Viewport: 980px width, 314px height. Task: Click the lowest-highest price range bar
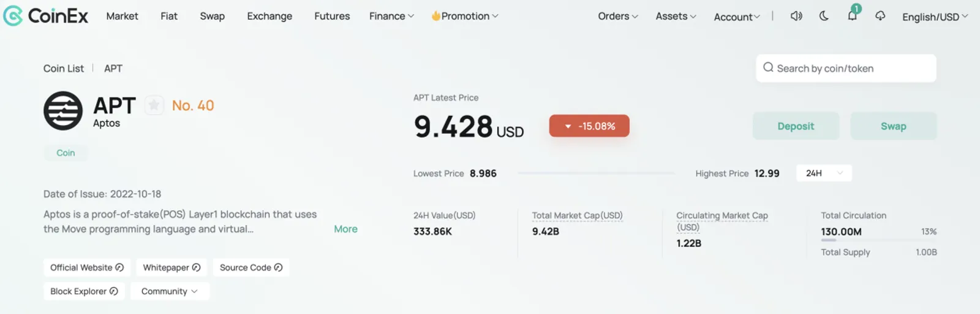(596, 174)
